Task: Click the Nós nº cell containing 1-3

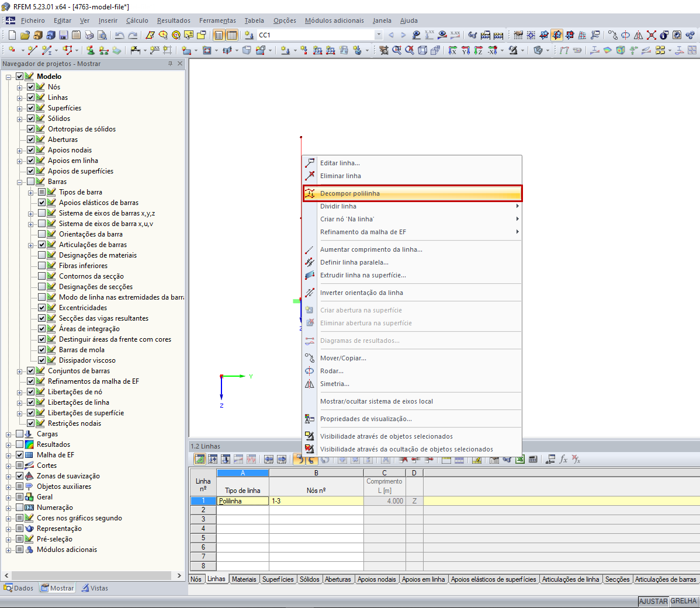Action: pos(317,501)
